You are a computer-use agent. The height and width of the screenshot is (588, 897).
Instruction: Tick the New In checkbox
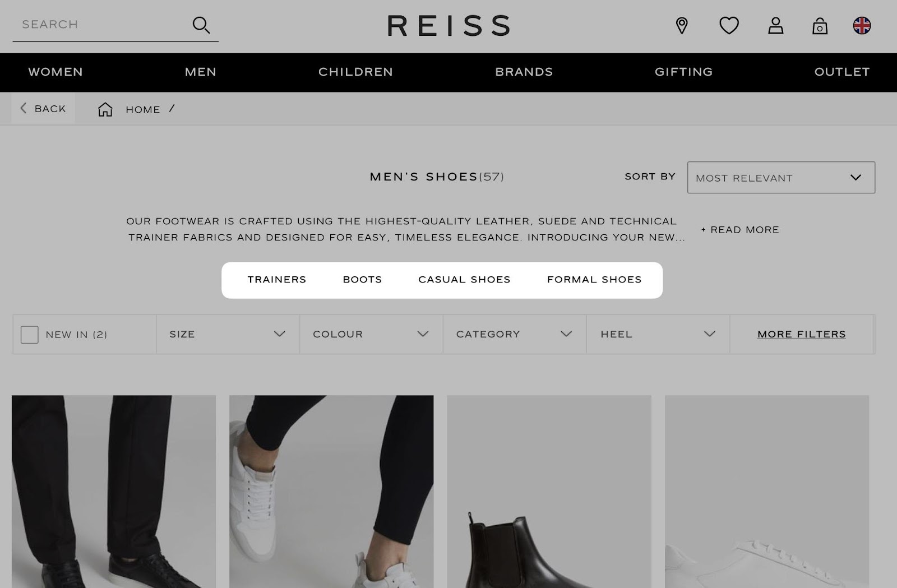(29, 335)
